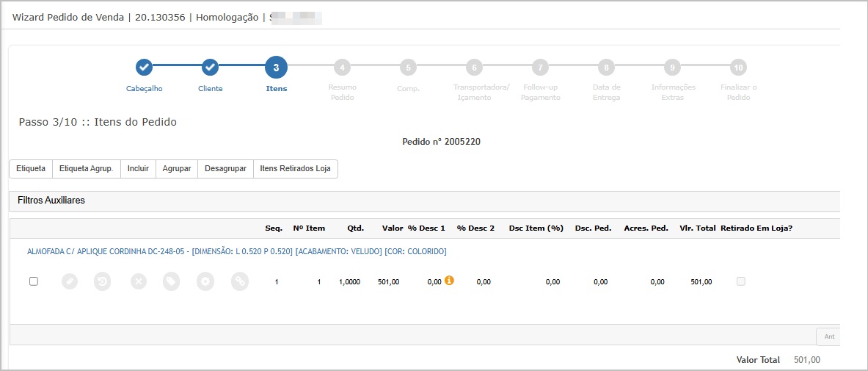Viewport: 868px width, 371px height.
Task: Click the gear settings icon on item row
Action: [205, 281]
